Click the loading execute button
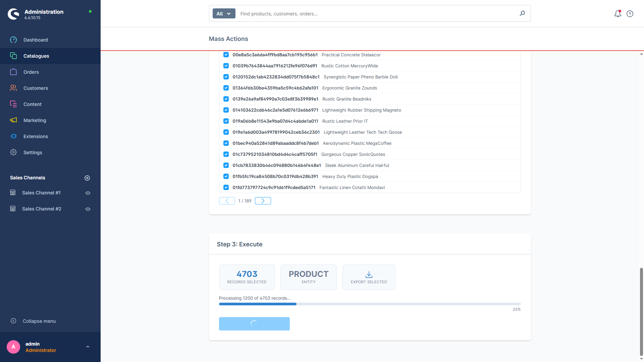This screenshot has height=362, width=644. [x=254, y=324]
